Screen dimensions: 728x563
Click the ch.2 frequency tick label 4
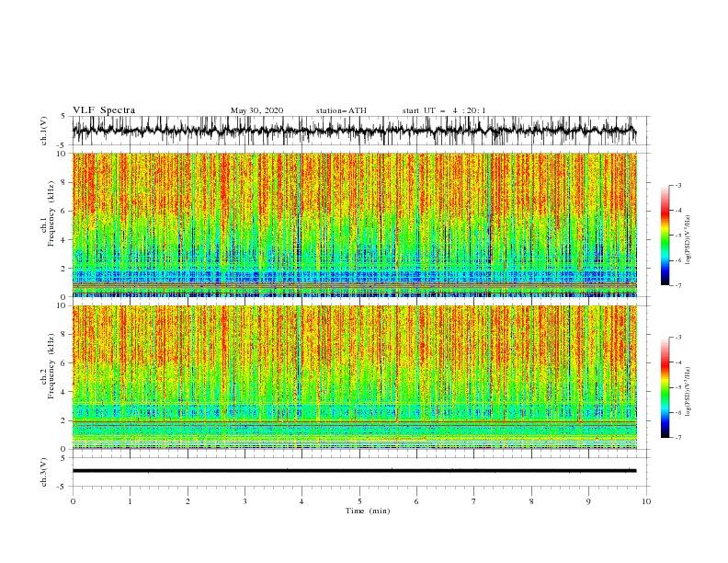coord(64,392)
